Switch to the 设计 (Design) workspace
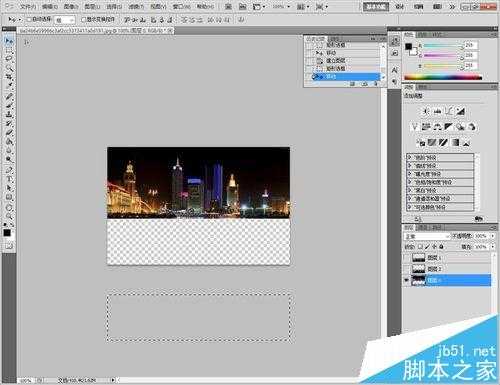This screenshot has height=385, width=500. pos(400,6)
